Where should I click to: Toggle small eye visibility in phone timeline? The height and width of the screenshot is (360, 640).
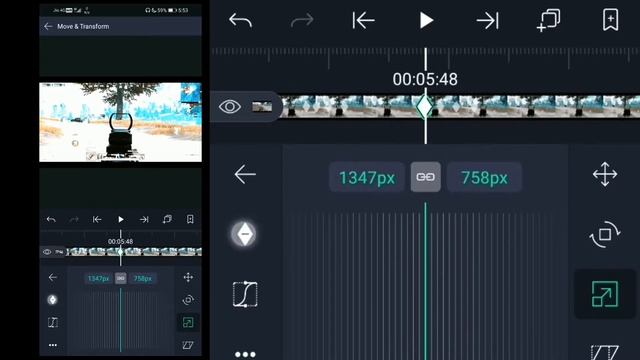(47, 252)
